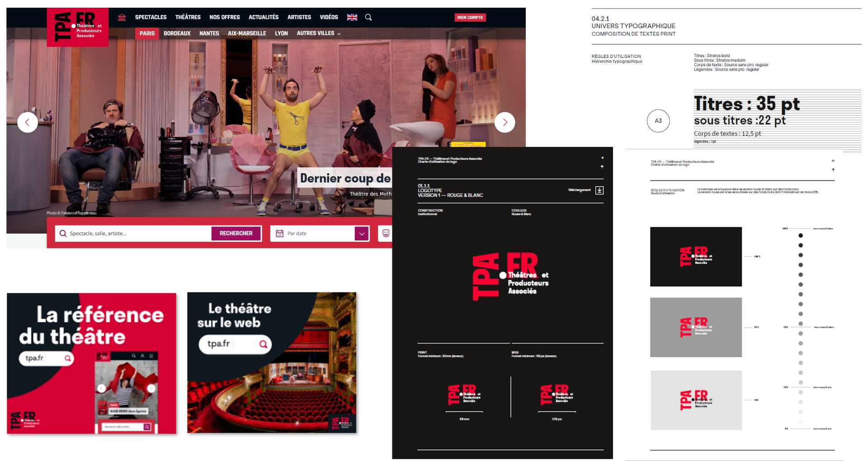Select the PARIS city tab

coord(146,33)
